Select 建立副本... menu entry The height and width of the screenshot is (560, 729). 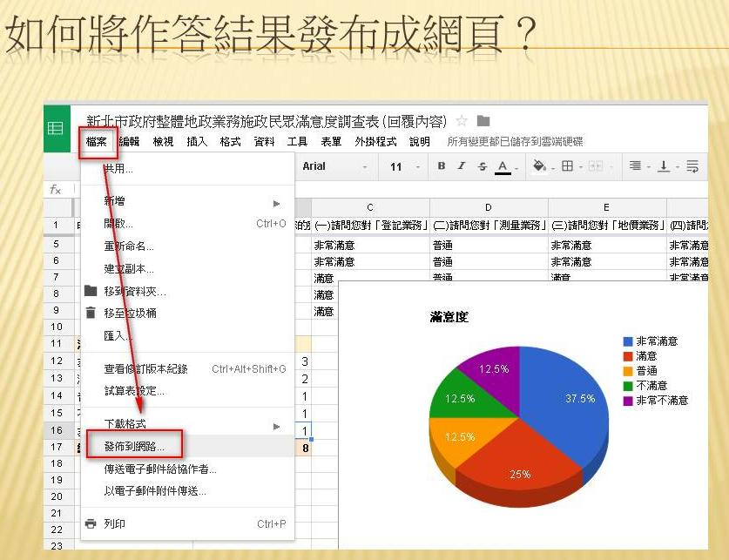coord(188,268)
